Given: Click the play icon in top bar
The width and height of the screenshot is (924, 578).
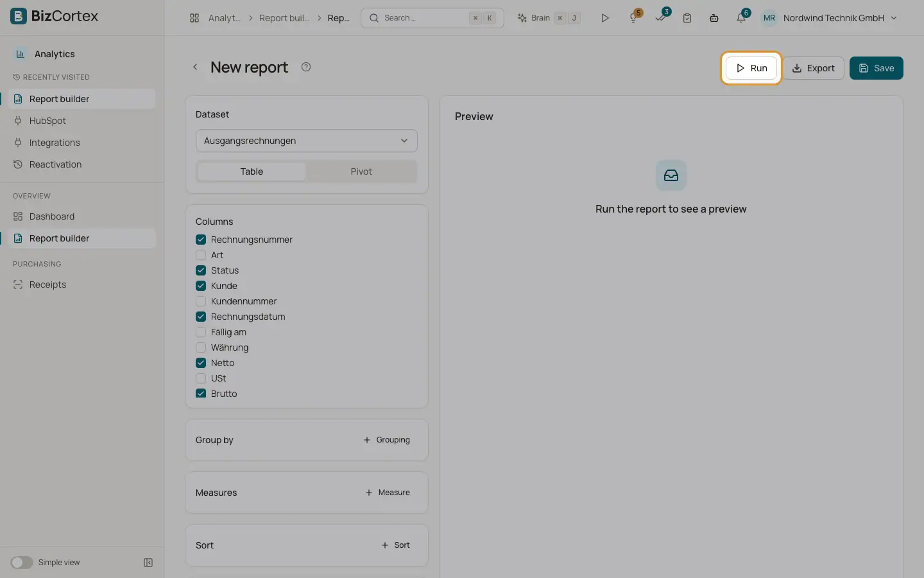Looking at the screenshot, I should click(604, 18).
